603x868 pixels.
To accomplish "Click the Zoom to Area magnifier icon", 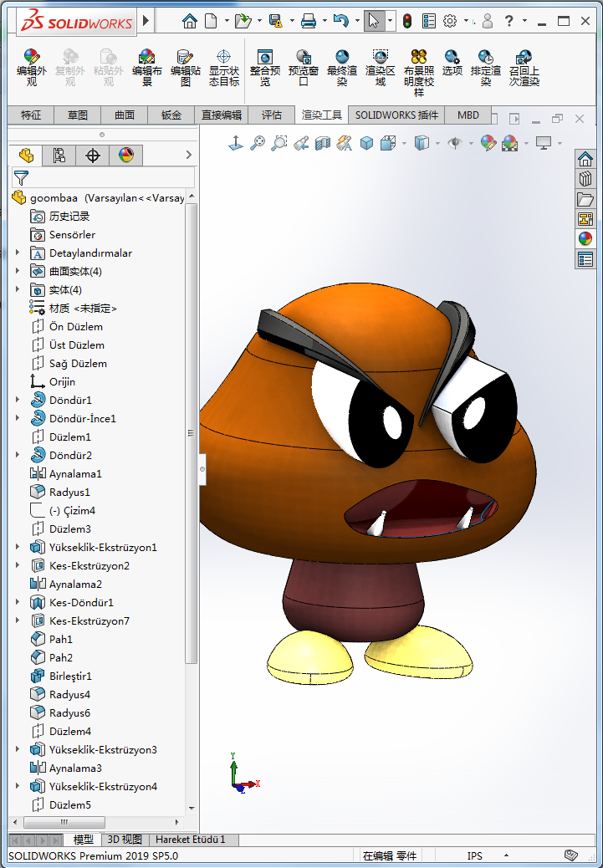I will pyautogui.click(x=279, y=143).
